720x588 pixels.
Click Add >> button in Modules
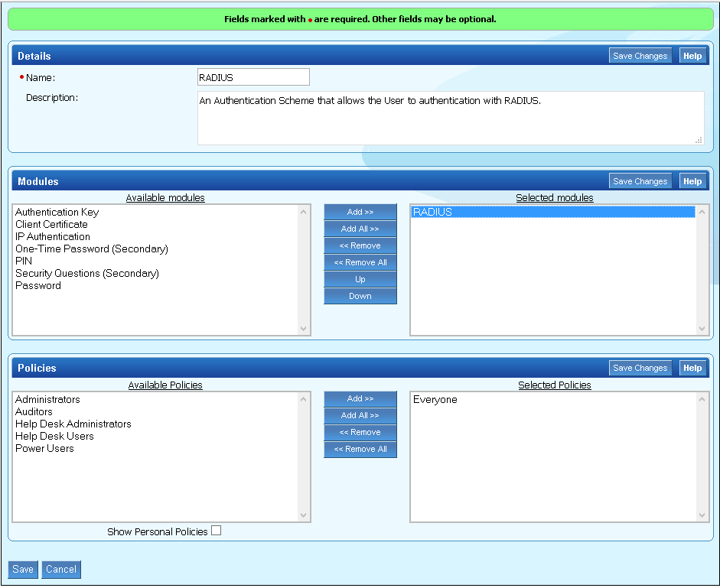[360, 212]
